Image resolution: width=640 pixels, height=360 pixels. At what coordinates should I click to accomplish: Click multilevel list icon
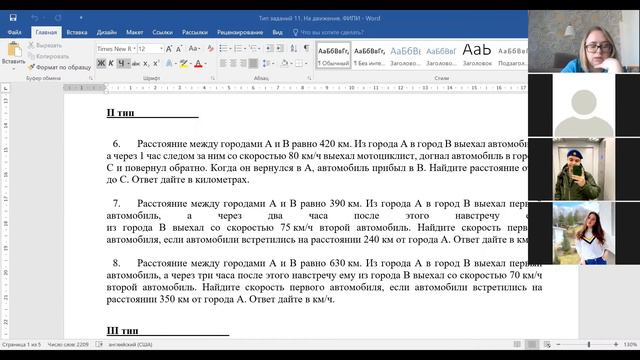point(253,49)
